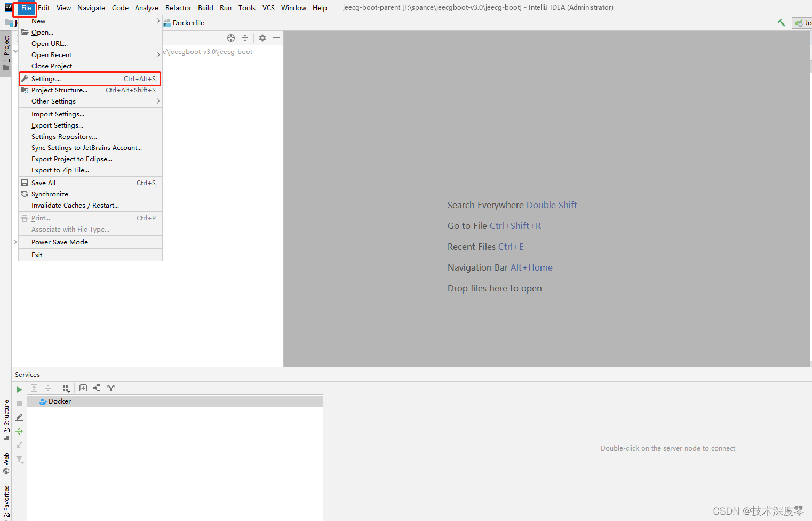Choose Export to Zip File...

90,170
